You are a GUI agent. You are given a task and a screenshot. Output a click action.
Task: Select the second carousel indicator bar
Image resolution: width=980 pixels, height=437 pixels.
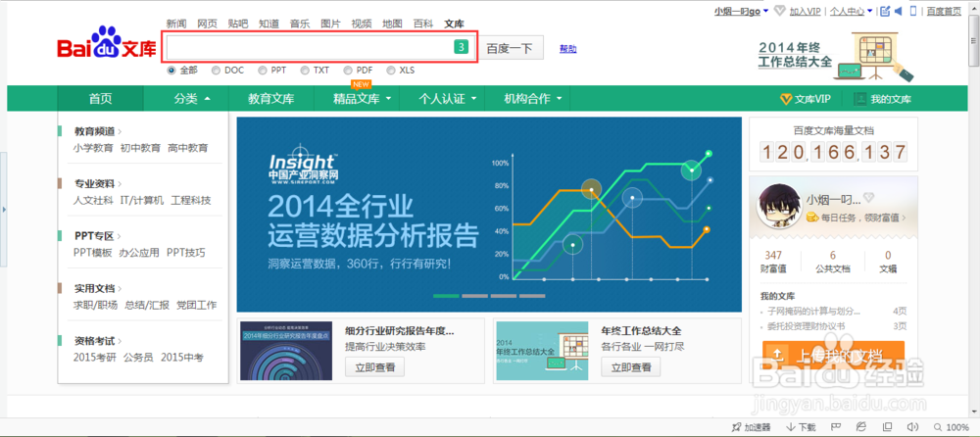point(475,296)
